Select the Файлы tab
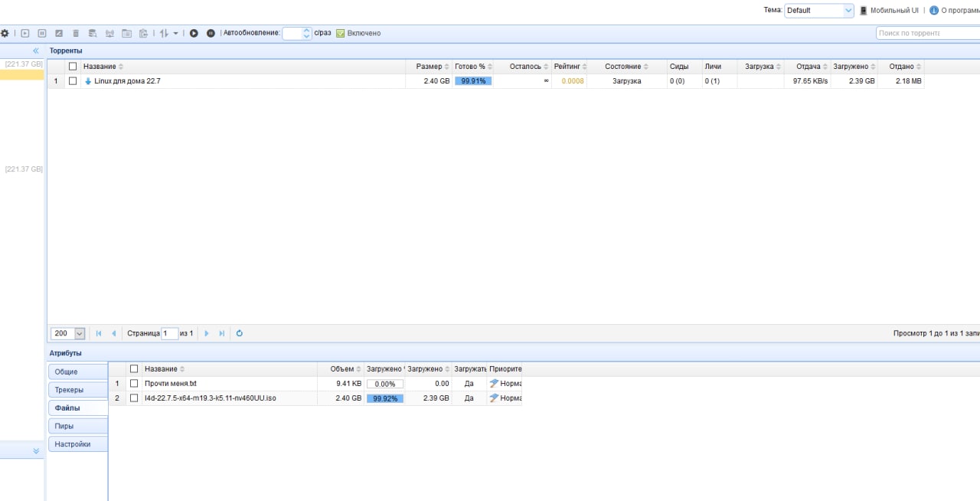The width and height of the screenshot is (980, 501). pyautogui.click(x=77, y=408)
